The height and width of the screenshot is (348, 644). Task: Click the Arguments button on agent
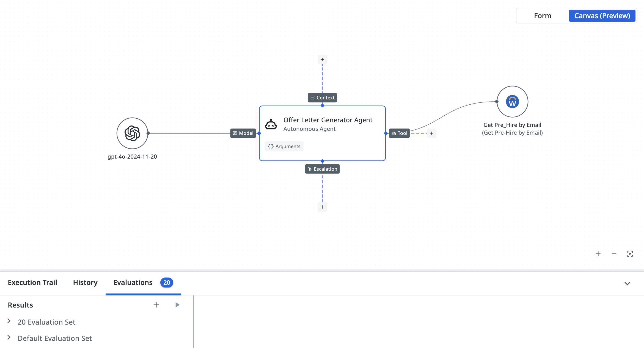(284, 146)
